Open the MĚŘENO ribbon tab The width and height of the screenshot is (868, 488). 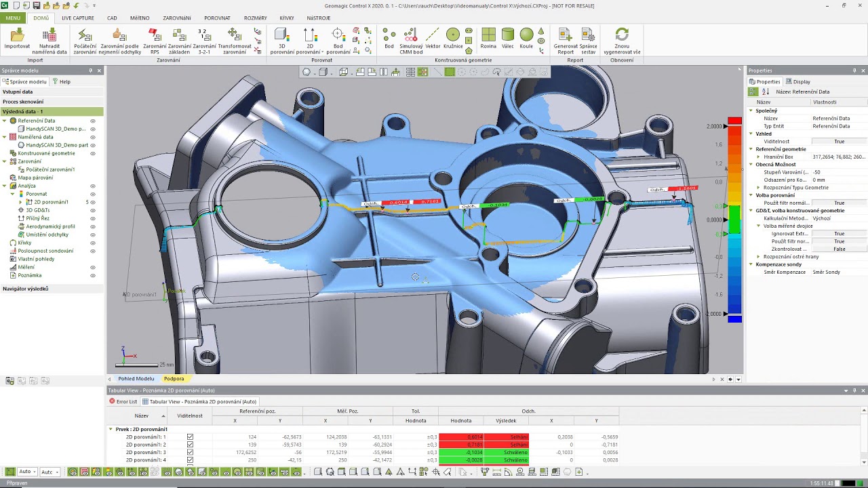point(139,18)
